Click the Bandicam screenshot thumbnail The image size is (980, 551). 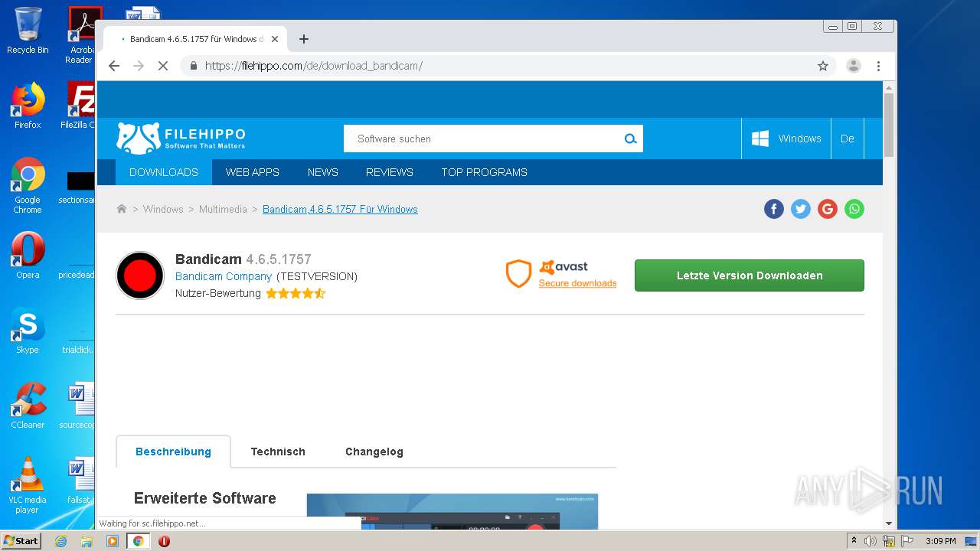452,511
